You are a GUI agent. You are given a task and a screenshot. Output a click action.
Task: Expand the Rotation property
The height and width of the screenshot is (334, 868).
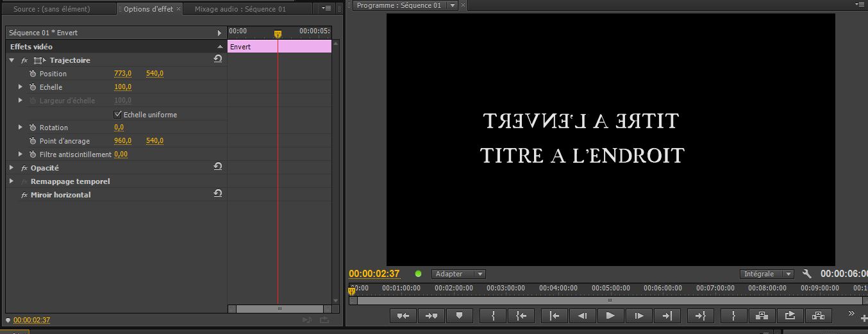click(21, 128)
